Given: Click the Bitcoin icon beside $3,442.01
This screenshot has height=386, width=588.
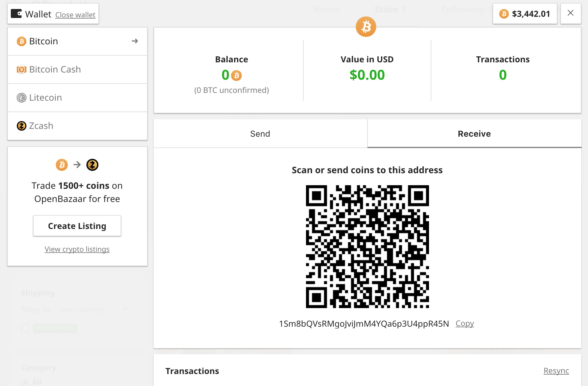Looking at the screenshot, I should (503, 14).
